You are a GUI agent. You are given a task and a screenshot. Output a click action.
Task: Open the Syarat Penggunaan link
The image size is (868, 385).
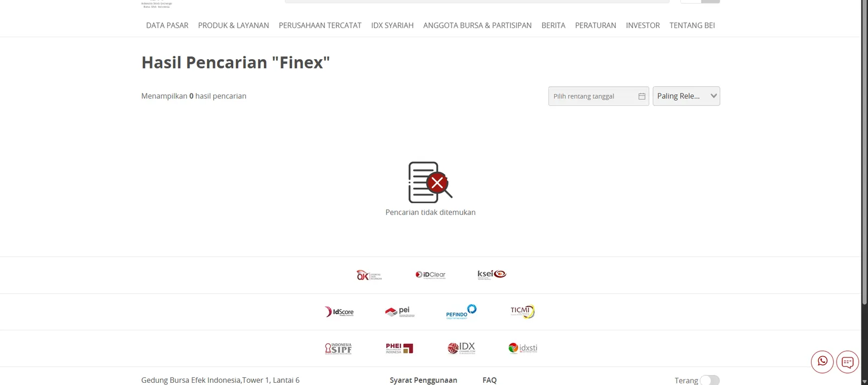tap(423, 380)
